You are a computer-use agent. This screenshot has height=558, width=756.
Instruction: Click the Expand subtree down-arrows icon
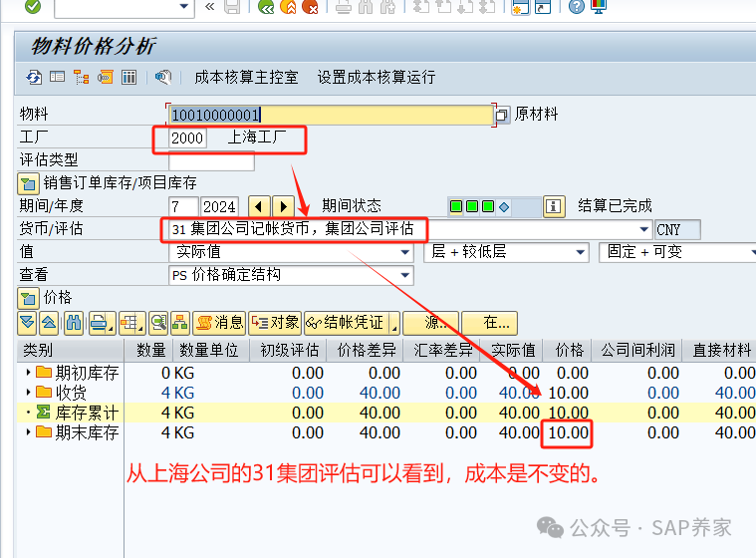pyautogui.click(x=28, y=323)
